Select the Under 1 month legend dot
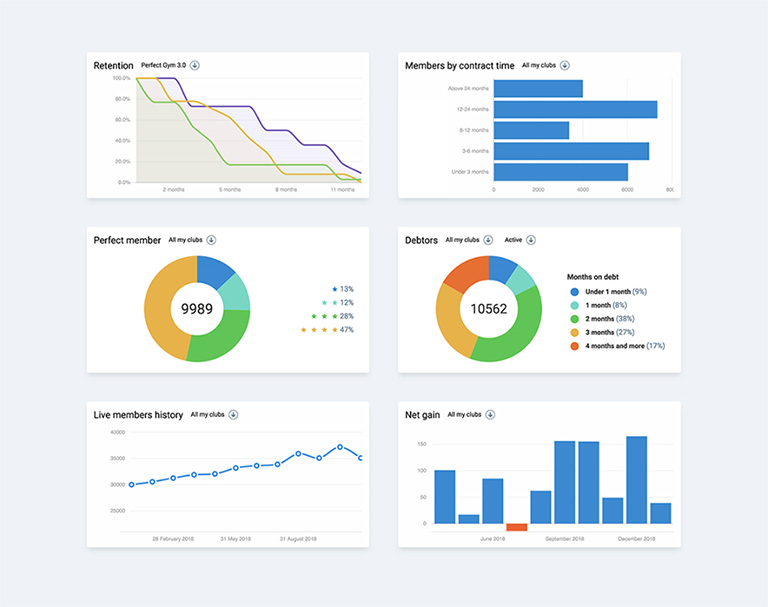768x607 pixels. 574,291
